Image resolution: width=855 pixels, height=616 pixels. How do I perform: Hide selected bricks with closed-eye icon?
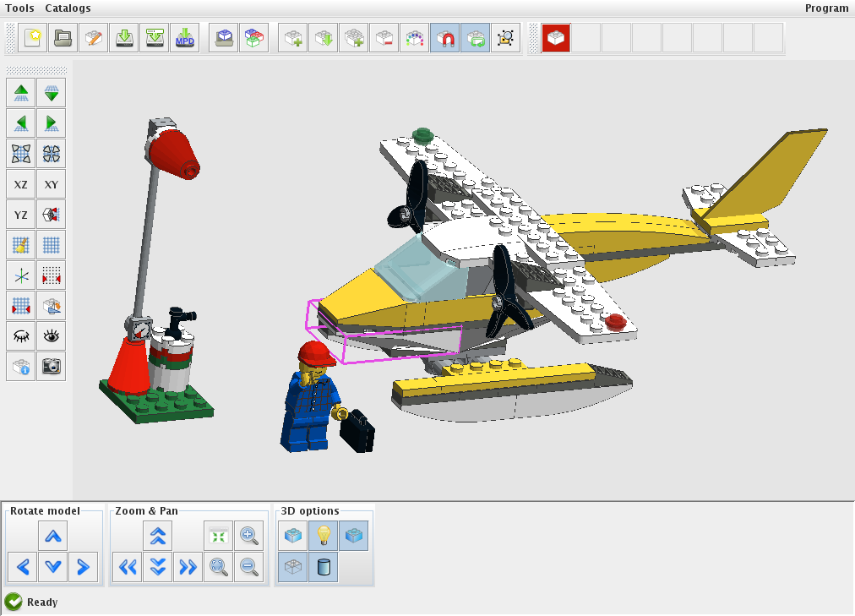pos(21,335)
